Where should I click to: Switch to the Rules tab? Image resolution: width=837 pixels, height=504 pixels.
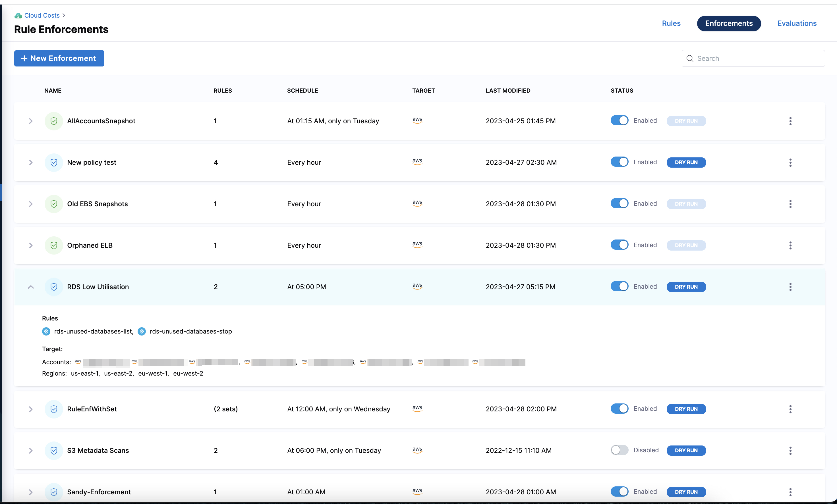point(671,23)
